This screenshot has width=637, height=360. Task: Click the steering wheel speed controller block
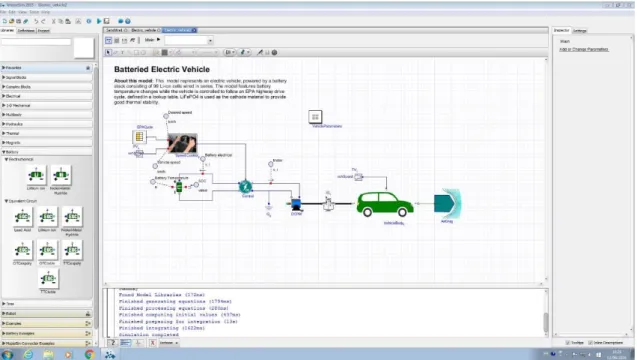point(182,143)
